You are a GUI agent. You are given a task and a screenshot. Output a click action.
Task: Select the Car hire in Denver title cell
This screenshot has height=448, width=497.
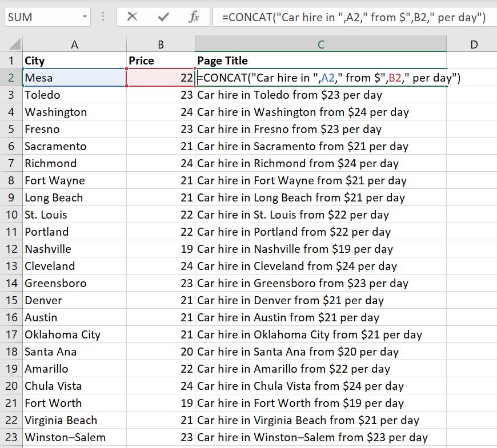point(320,300)
